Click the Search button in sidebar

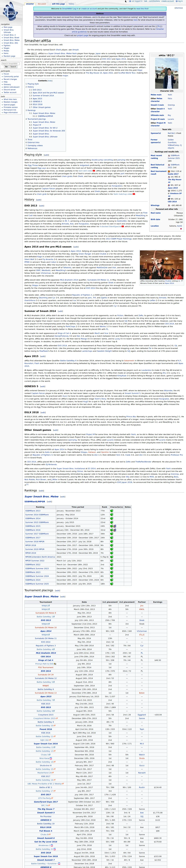click(13, 67)
